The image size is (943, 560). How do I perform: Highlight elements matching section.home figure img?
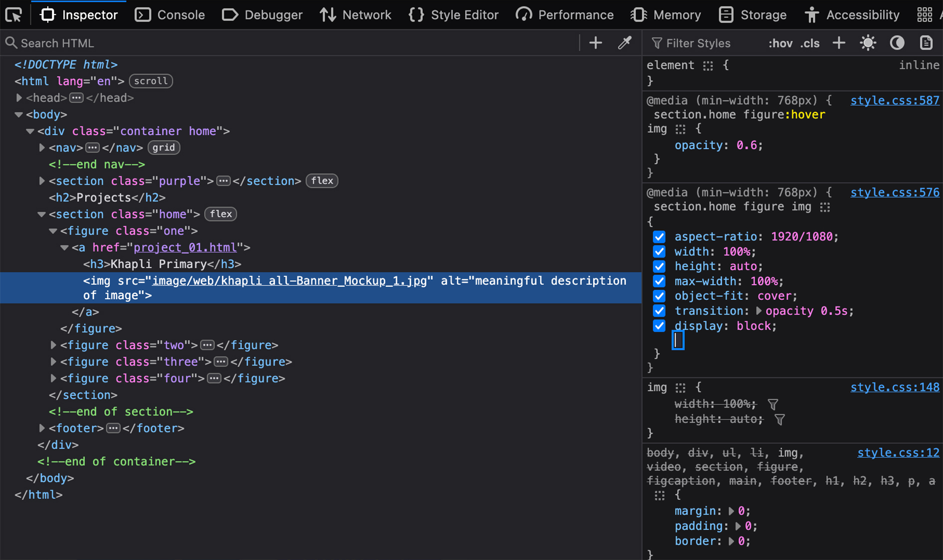[x=825, y=207]
